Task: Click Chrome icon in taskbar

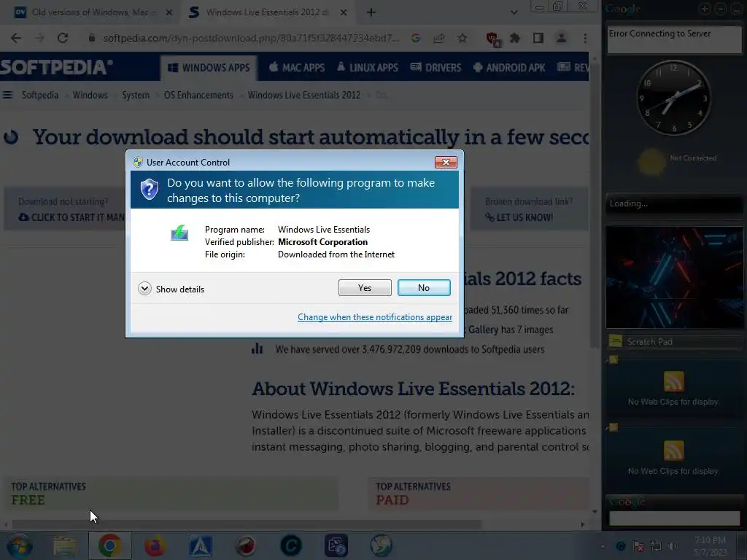Action: point(109,545)
